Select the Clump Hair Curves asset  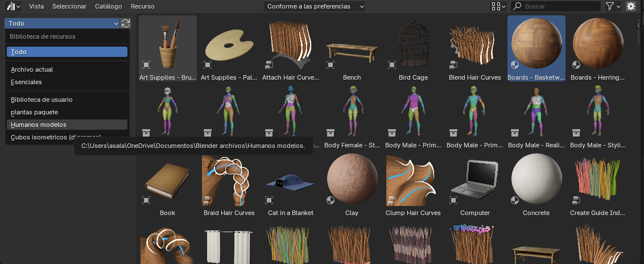[413, 184]
